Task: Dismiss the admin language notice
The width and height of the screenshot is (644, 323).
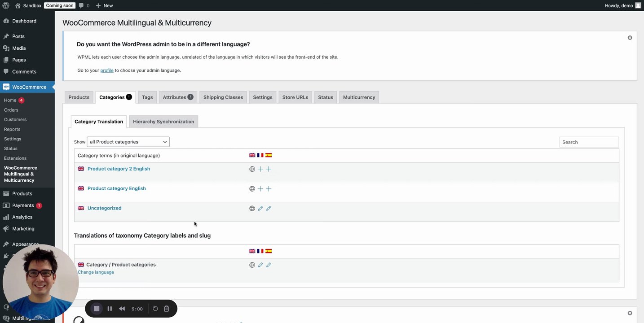Action: tap(630, 38)
